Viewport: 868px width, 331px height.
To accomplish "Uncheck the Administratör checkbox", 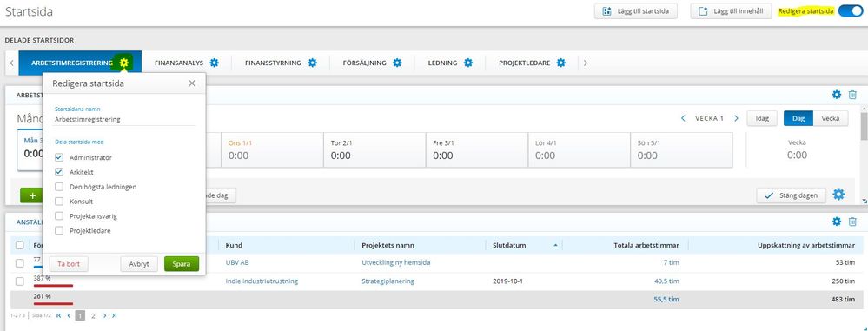I will pos(59,158).
